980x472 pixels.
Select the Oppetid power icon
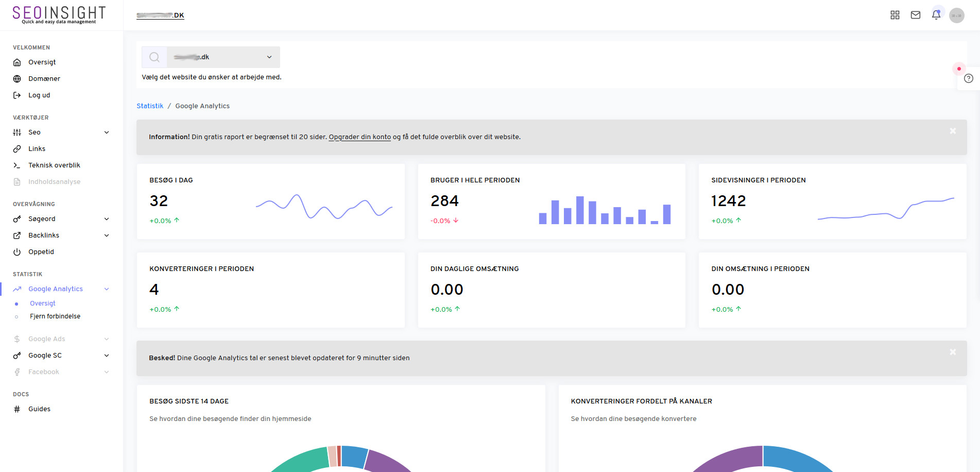17,251
